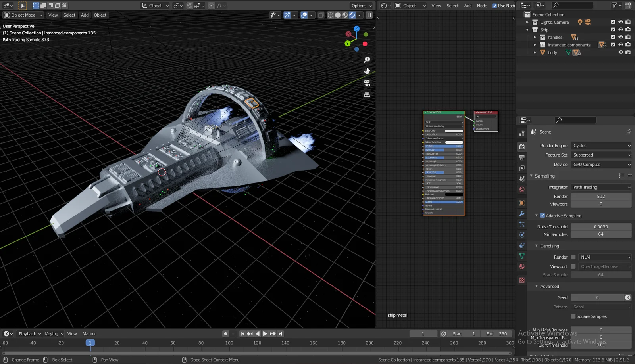This screenshot has height=364, width=635.
Task: Select the World Properties globe icon
Action: 521,189
